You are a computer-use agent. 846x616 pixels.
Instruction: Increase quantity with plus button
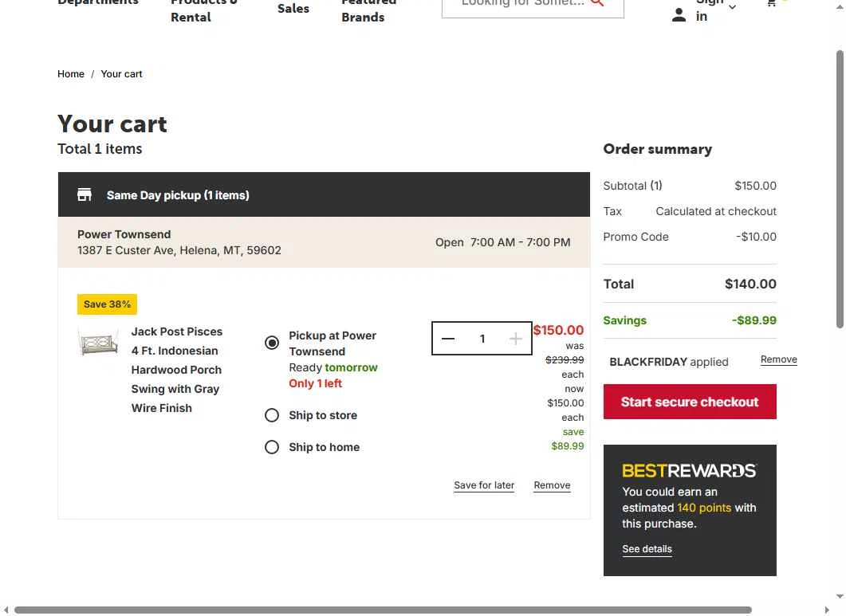tap(515, 339)
